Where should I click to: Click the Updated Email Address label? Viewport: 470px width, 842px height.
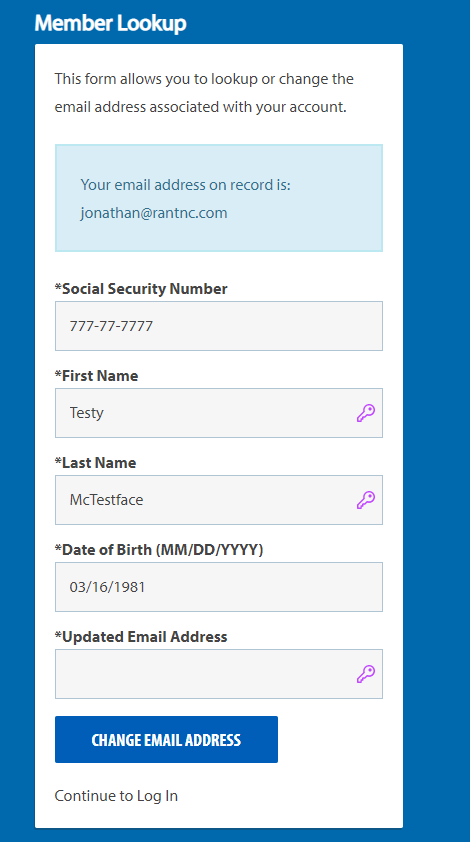coord(141,637)
